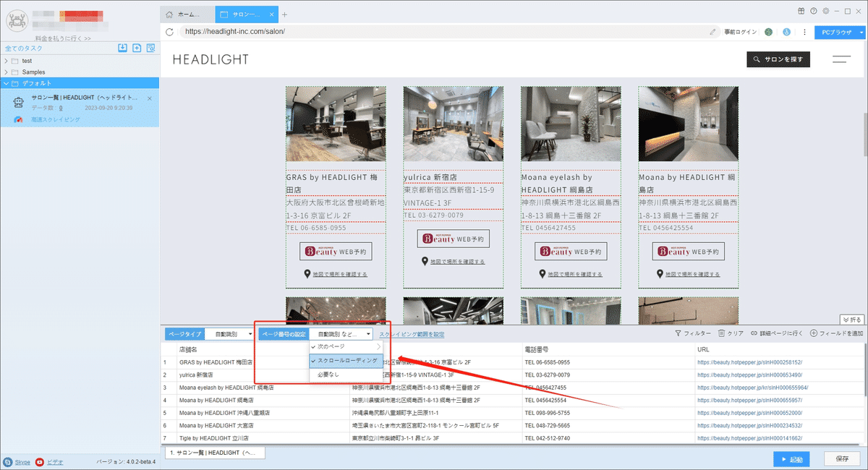Remove the HEADLIGHT task with its X

(150, 98)
